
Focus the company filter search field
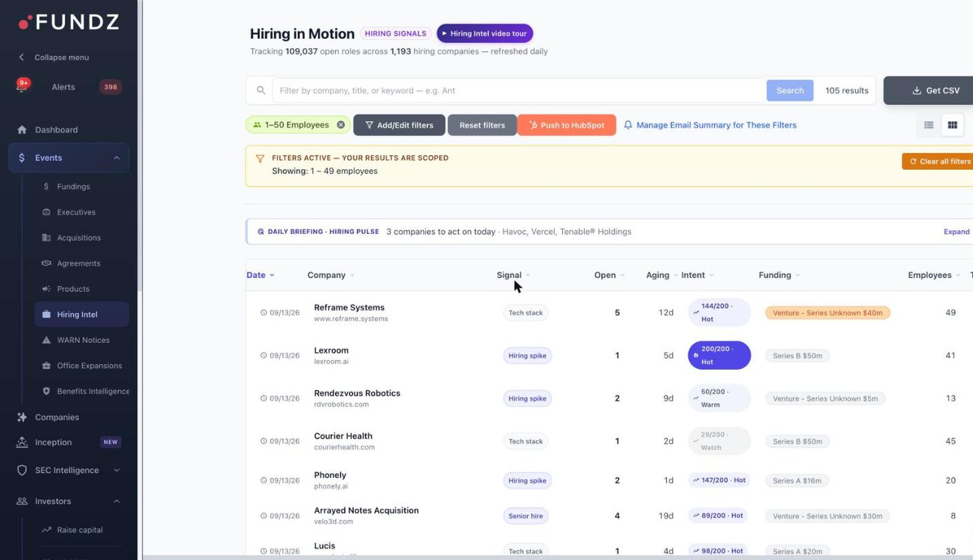point(519,90)
